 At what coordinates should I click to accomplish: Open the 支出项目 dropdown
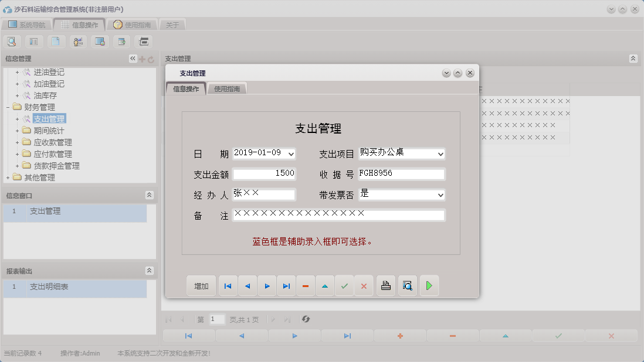(x=442, y=153)
